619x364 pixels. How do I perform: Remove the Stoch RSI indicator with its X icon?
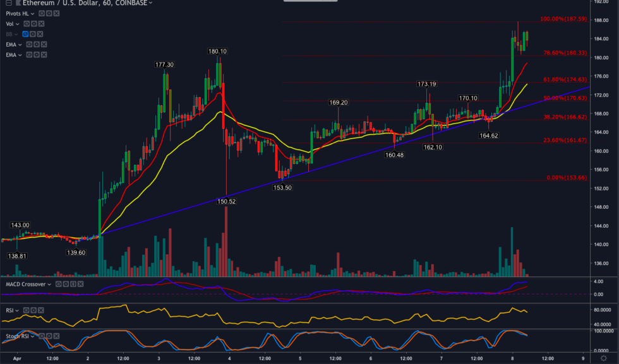[56, 336]
